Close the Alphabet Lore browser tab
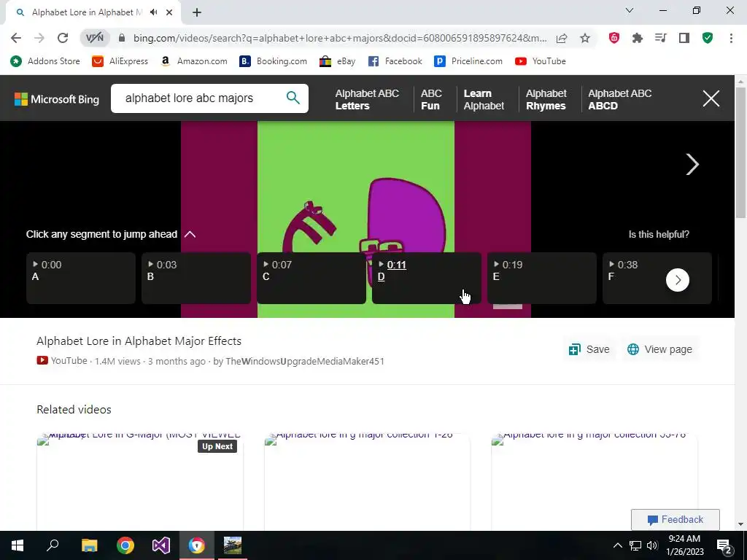 169,12
